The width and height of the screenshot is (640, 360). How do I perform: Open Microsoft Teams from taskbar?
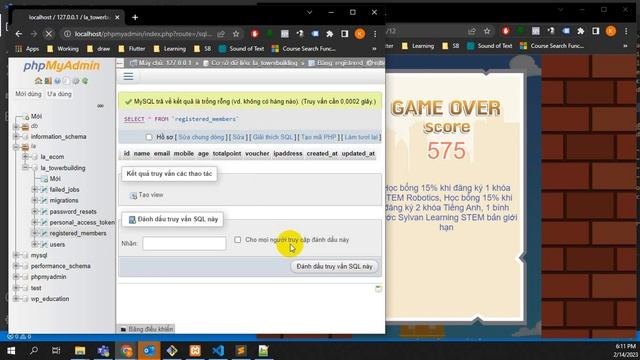pyautogui.click(x=103, y=351)
